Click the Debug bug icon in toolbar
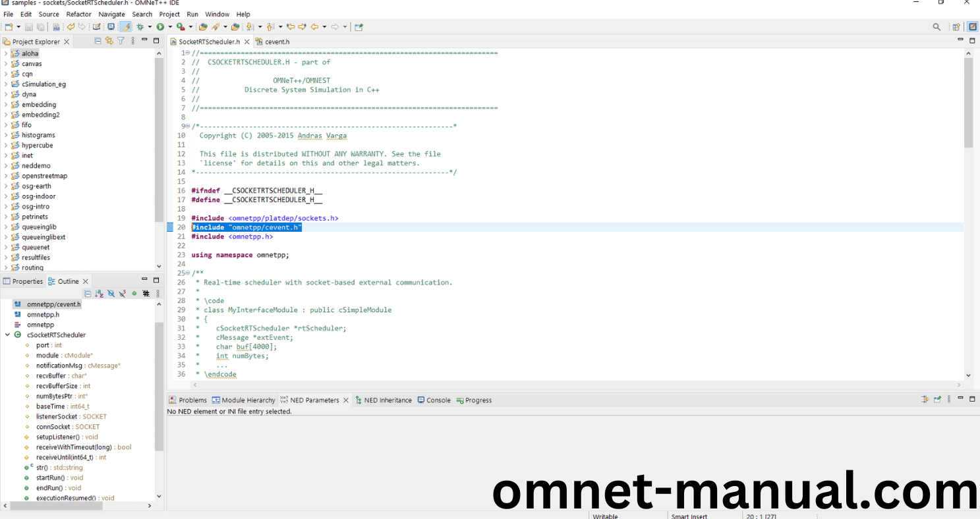 [140, 27]
